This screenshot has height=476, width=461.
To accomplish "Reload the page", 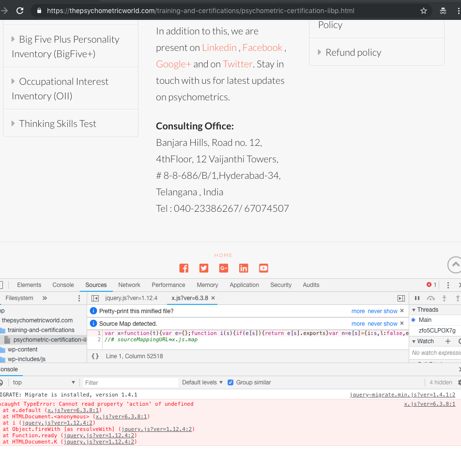I will (20, 11).
